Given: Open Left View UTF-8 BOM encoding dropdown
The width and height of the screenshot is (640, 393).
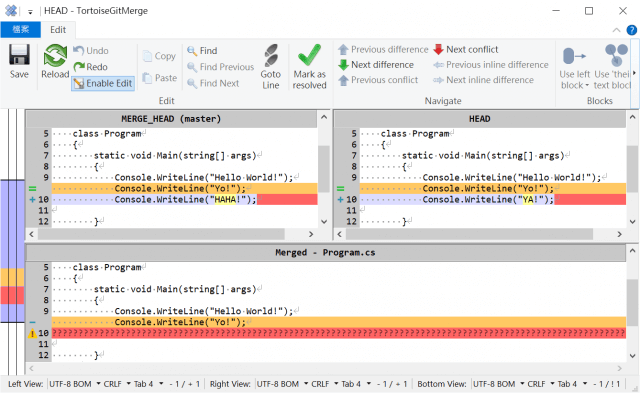Looking at the screenshot, I should (x=75, y=384).
